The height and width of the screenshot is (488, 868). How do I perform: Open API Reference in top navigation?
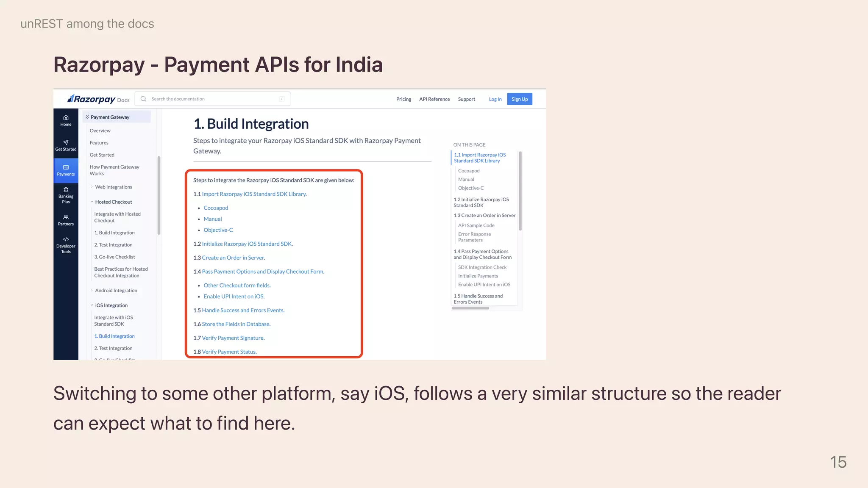[434, 99]
